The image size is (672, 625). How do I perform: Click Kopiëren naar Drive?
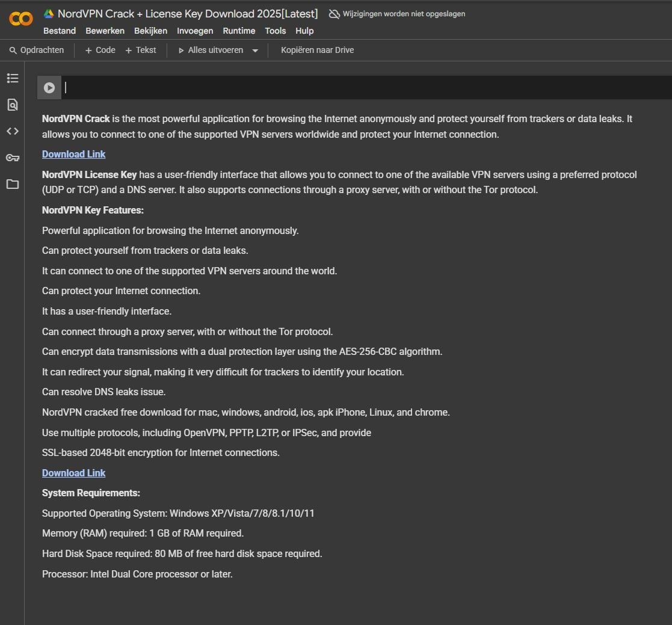[x=317, y=50]
